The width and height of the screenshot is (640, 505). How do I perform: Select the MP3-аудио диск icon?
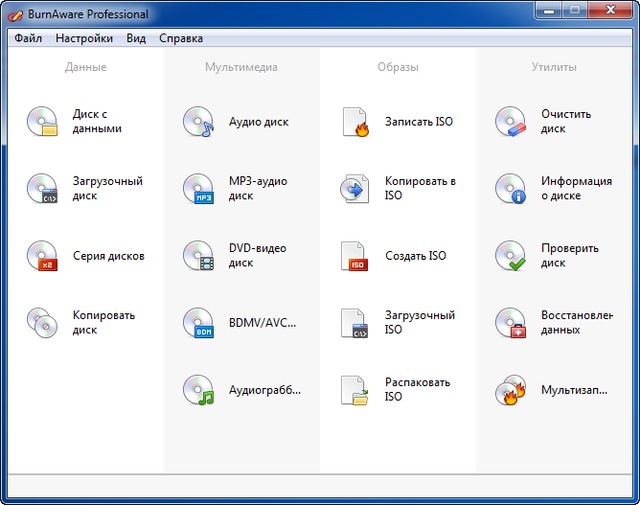198,188
